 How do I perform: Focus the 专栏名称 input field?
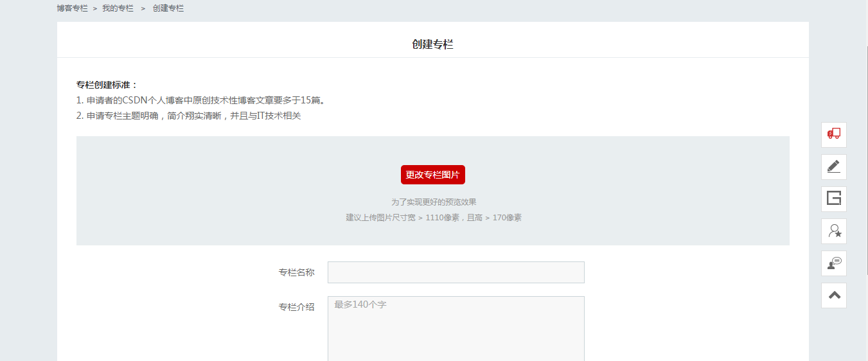click(x=456, y=272)
